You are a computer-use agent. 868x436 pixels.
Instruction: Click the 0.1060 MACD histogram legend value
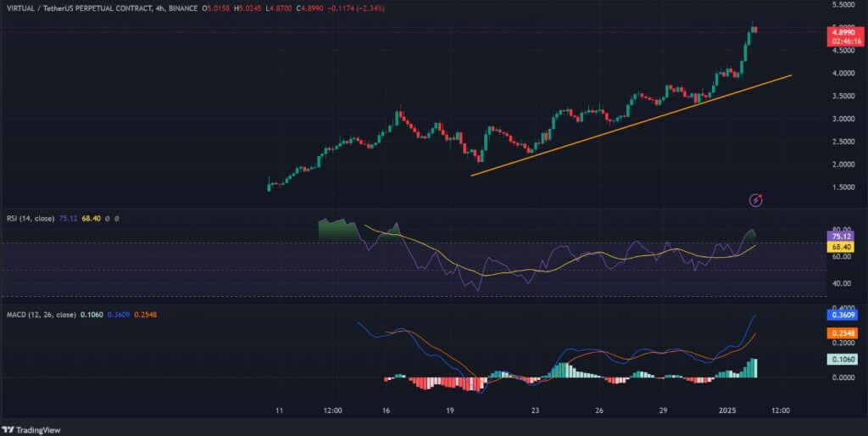pos(92,315)
